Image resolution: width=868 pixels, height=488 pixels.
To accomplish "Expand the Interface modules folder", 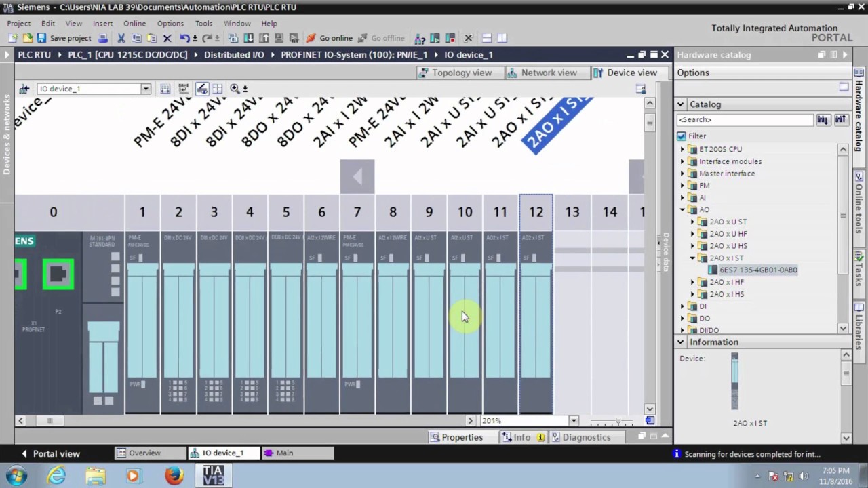I will [683, 161].
